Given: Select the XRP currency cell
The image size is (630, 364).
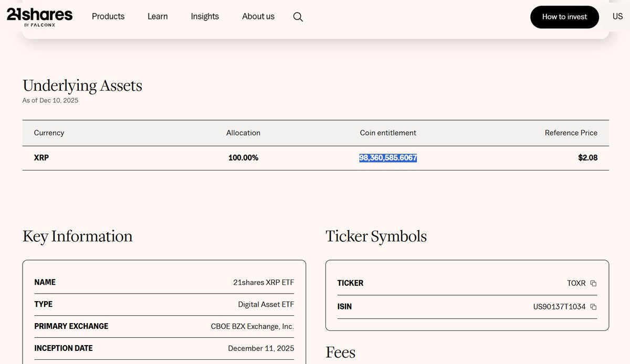Looking at the screenshot, I should (x=41, y=157).
